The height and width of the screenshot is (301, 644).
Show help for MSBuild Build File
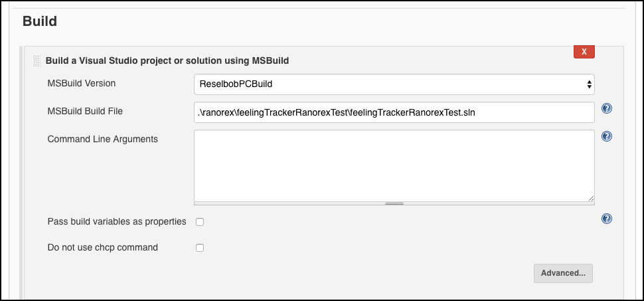click(x=607, y=108)
